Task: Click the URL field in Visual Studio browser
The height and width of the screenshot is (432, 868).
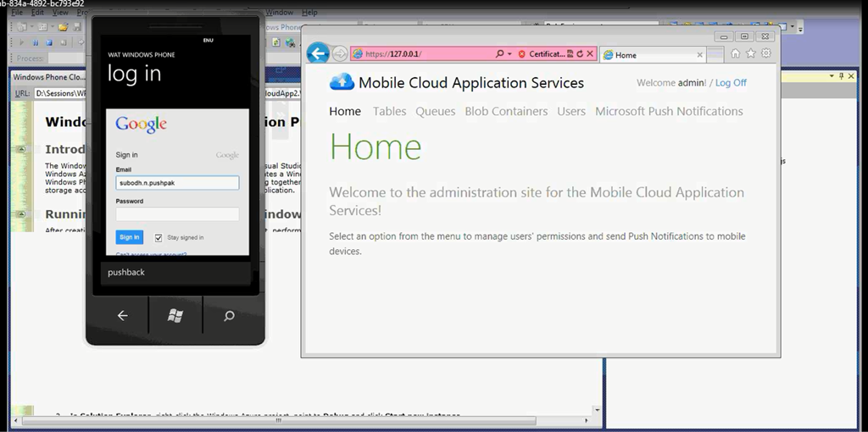Action: tap(61, 93)
